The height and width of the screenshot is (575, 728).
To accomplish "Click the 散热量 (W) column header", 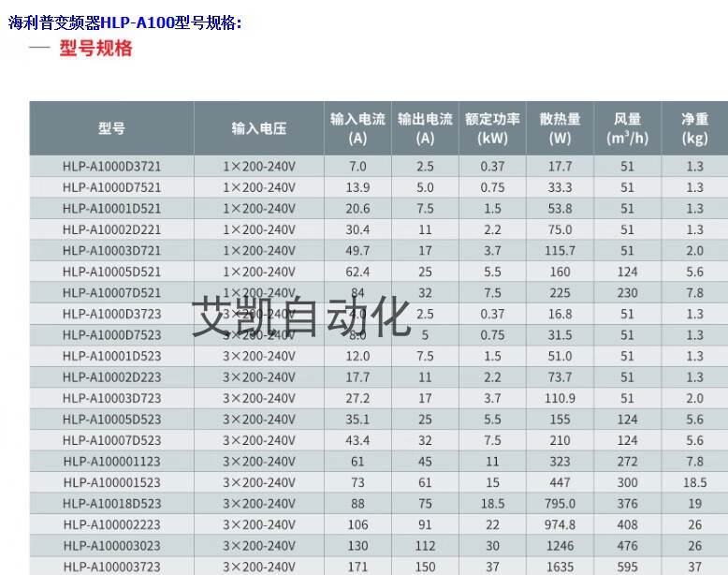I will pos(560,128).
